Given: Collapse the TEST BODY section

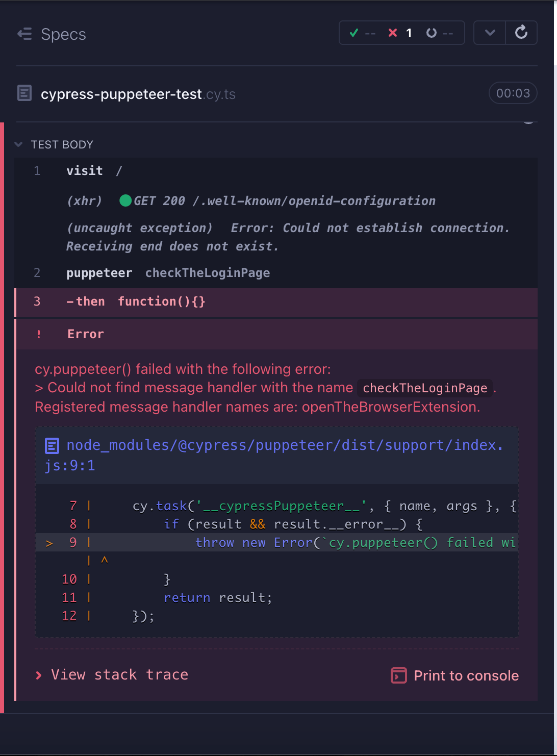Looking at the screenshot, I should point(19,145).
